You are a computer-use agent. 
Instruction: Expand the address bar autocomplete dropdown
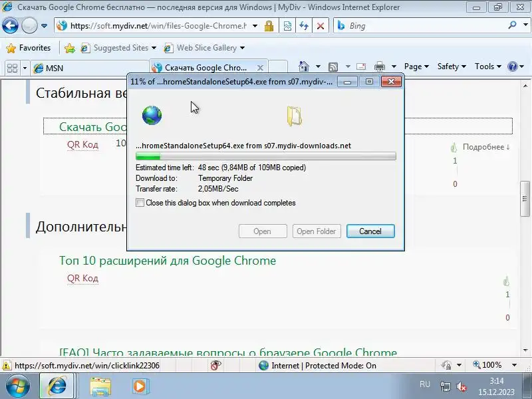pos(255,26)
